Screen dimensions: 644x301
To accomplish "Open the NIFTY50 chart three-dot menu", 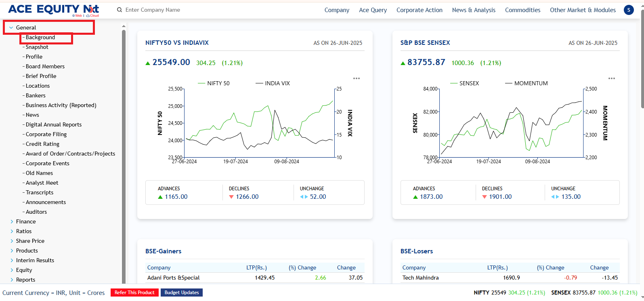I will (356, 78).
